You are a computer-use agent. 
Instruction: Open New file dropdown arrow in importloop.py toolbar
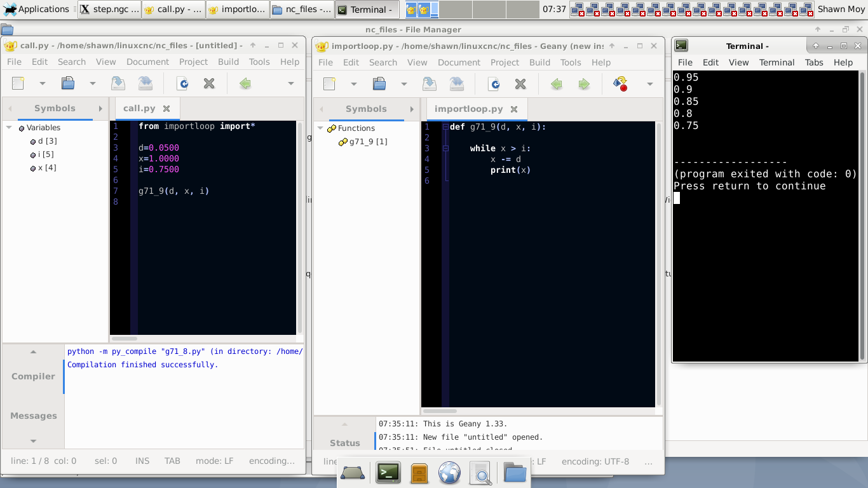click(353, 84)
